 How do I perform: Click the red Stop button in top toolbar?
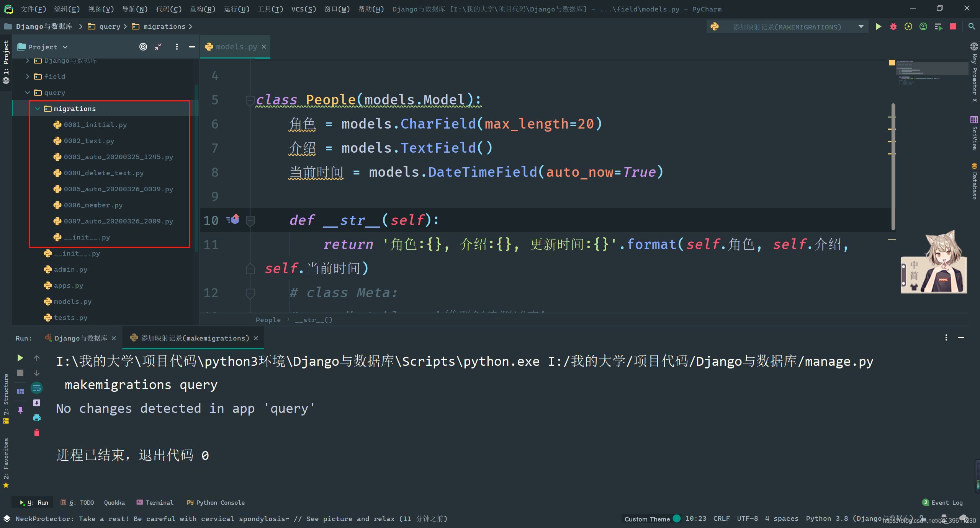953,27
